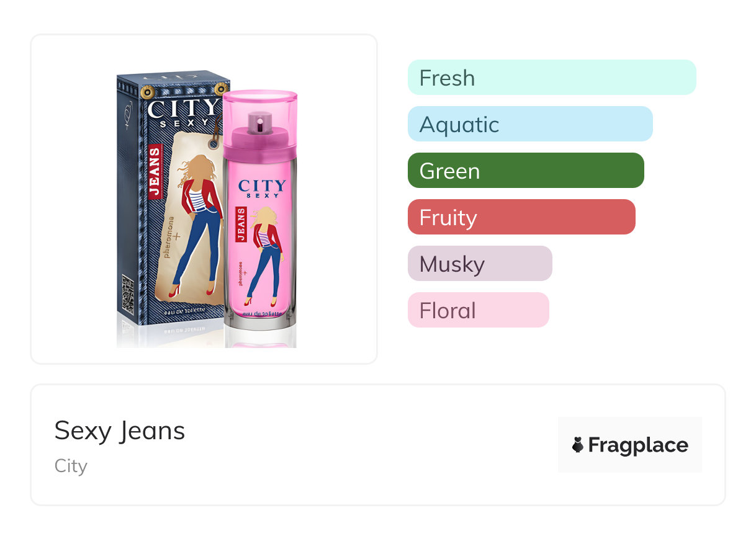This screenshot has height=536, width=756.
Task: Click the spray nozzle inside the cap
Action: [x=256, y=123]
